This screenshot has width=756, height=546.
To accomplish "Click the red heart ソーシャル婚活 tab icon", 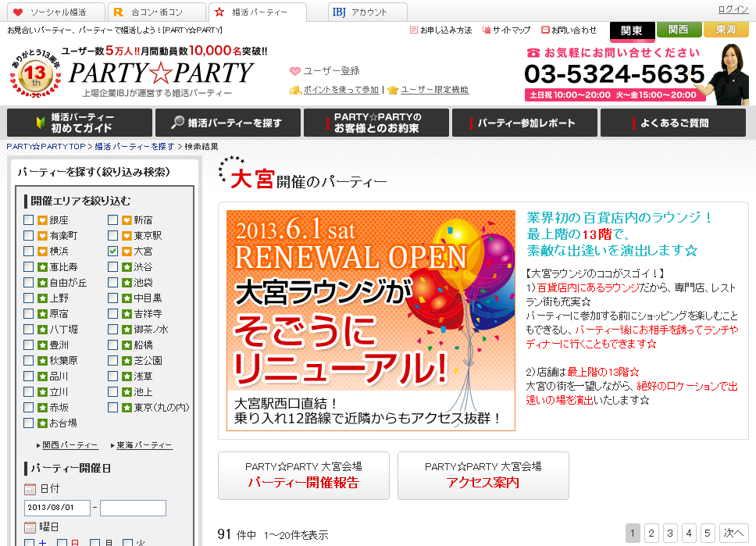I will tap(18, 12).
